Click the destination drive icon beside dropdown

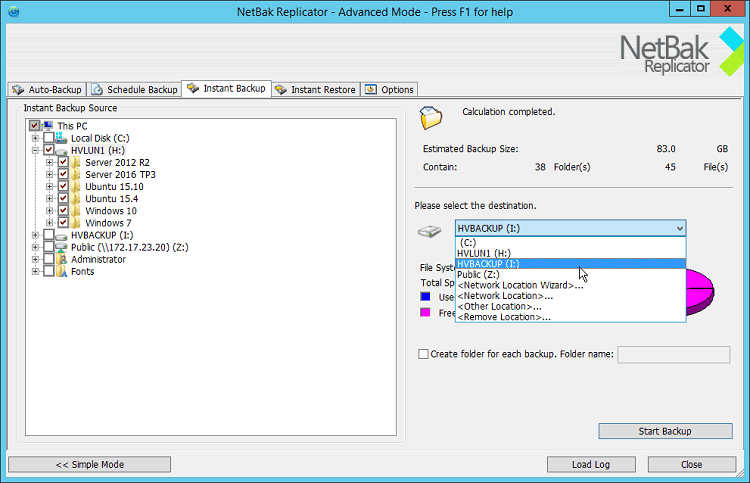pyautogui.click(x=428, y=232)
